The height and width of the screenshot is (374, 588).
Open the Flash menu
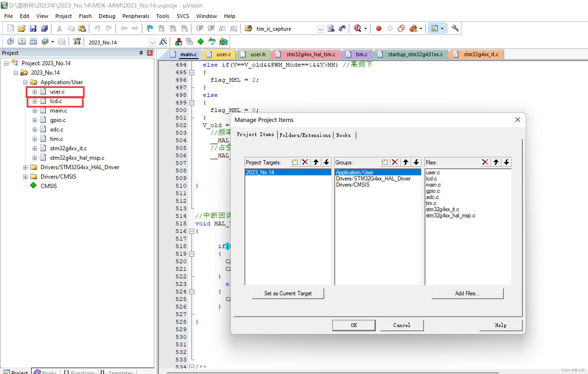coord(85,16)
